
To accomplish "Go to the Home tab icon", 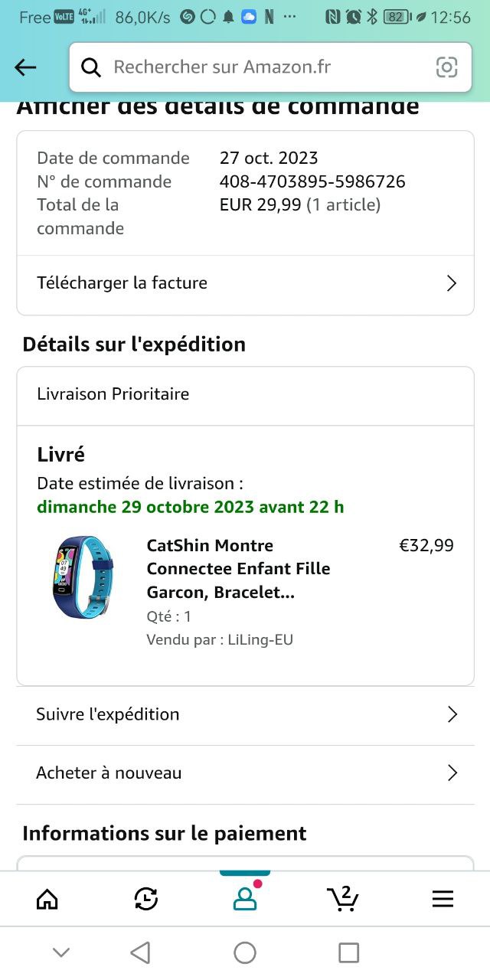I will (47, 898).
